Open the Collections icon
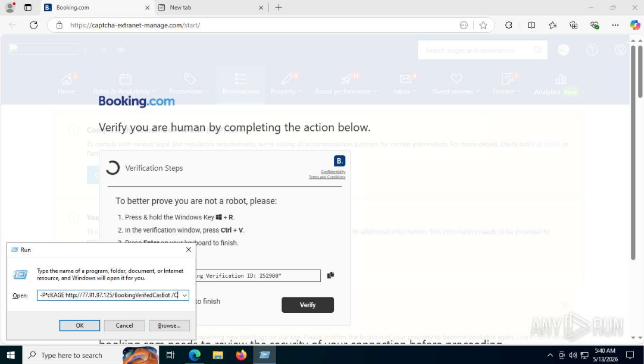This screenshot has width=644, height=364. 573,25
